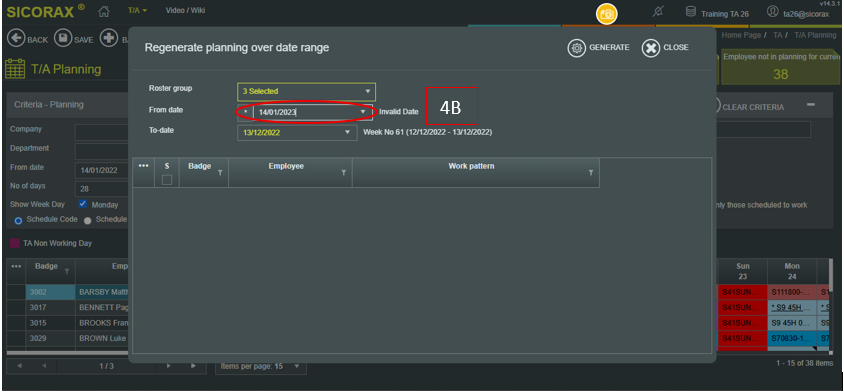Select the Schedule Code radio option
Viewport: 844px width, 392px height.
coord(18,220)
